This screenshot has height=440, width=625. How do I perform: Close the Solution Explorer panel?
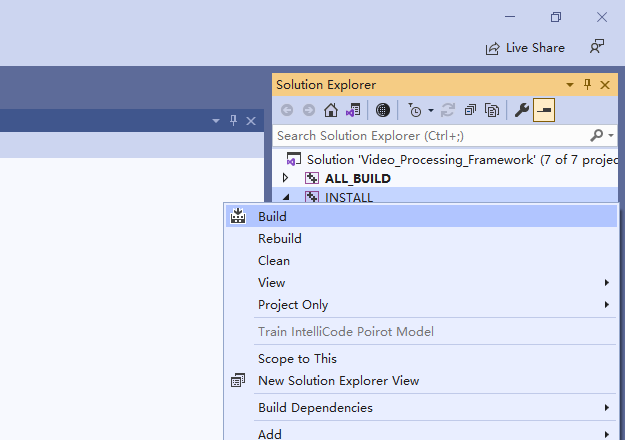(x=605, y=85)
